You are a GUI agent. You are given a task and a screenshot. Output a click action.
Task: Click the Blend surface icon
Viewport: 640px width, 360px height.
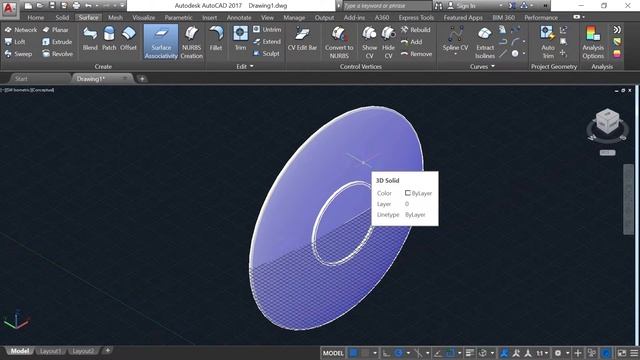click(90, 38)
